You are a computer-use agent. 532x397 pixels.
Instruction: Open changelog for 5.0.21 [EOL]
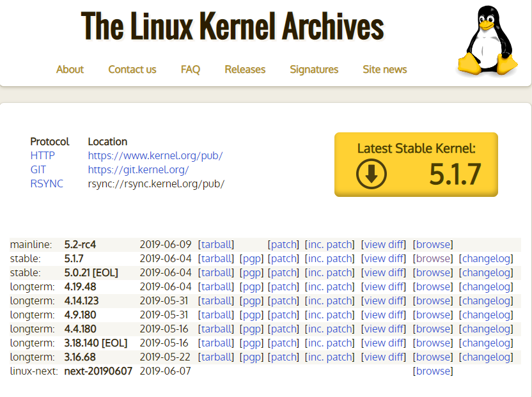[x=486, y=272]
